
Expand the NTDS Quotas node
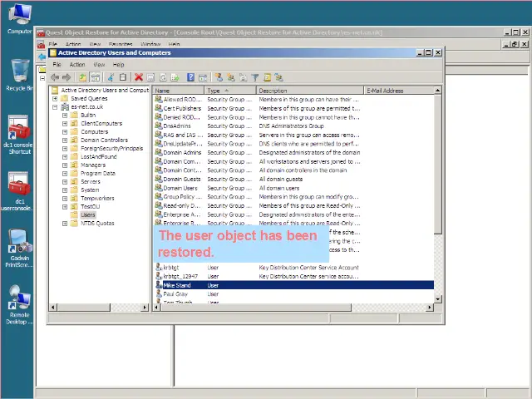[65, 224]
